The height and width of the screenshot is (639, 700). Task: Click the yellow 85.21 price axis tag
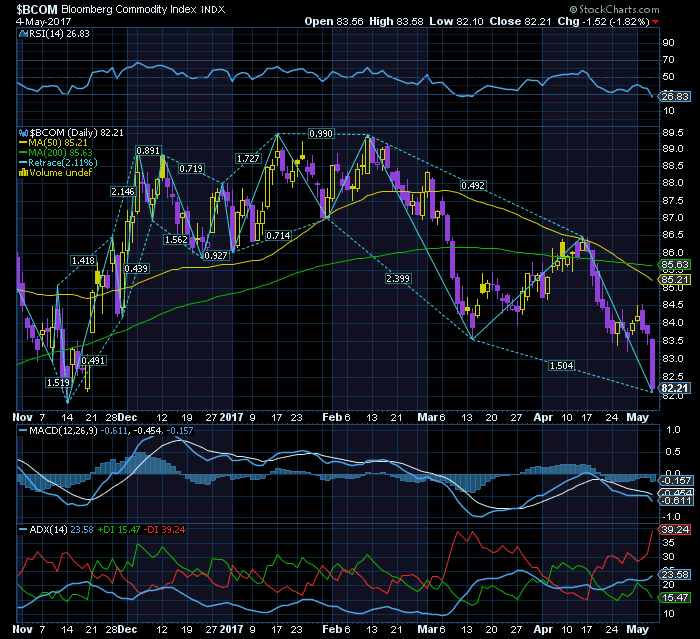coord(675,280)
